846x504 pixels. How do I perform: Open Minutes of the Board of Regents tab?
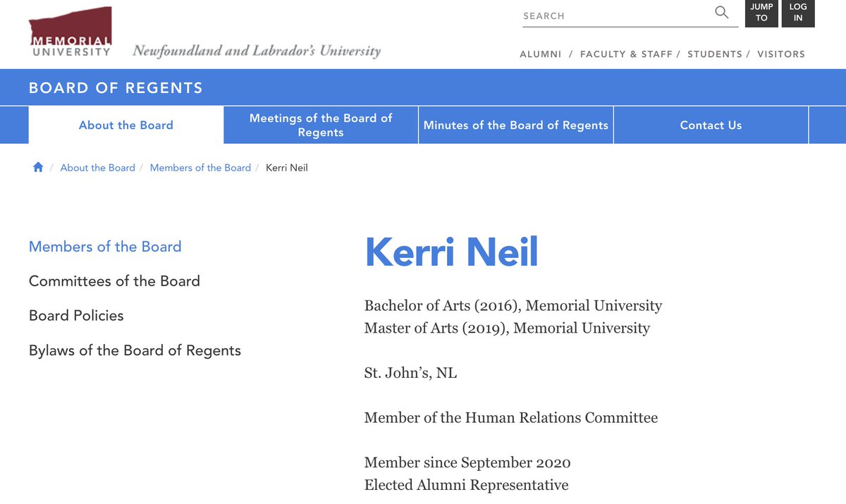516,125
